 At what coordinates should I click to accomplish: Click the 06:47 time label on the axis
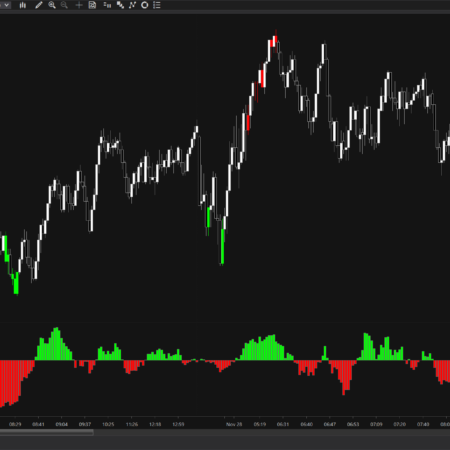330,424
